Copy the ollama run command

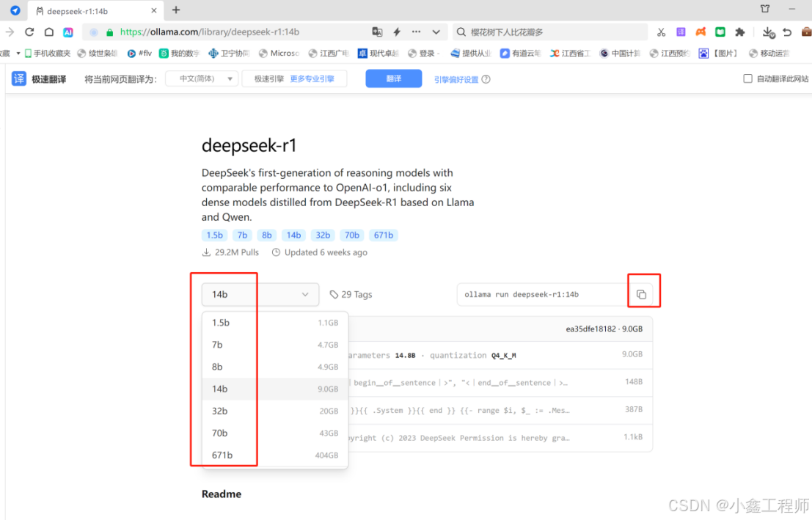[641, 294]
